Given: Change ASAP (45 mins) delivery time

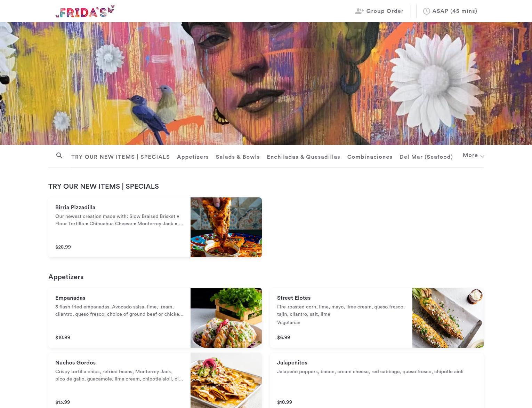Looking at the screenshot, I should point(450,11).
